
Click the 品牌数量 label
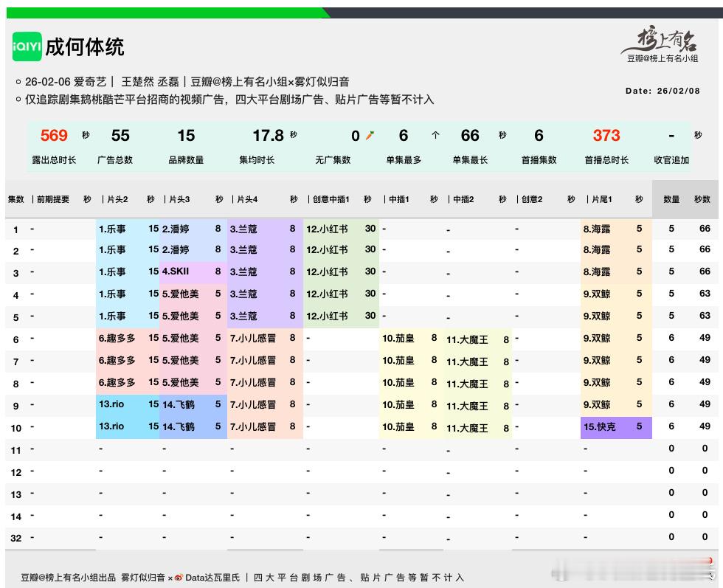tap(186, 160)
